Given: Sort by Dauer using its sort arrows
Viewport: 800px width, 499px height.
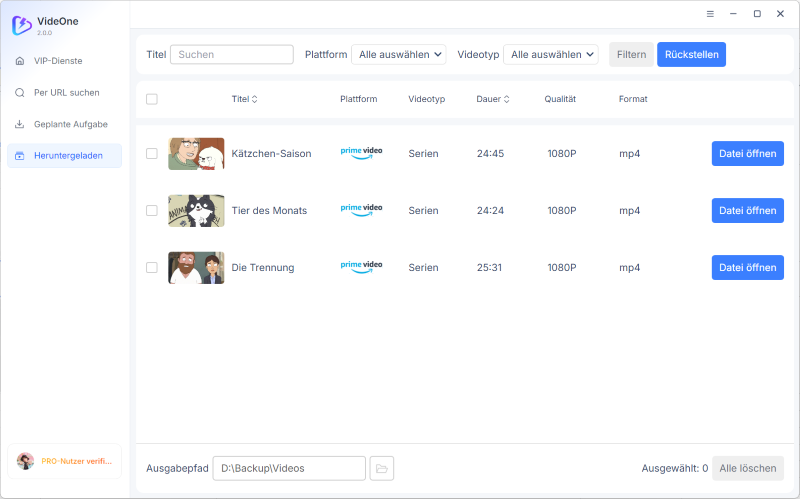Looking at the screenshot, I should tap(507, 99).
